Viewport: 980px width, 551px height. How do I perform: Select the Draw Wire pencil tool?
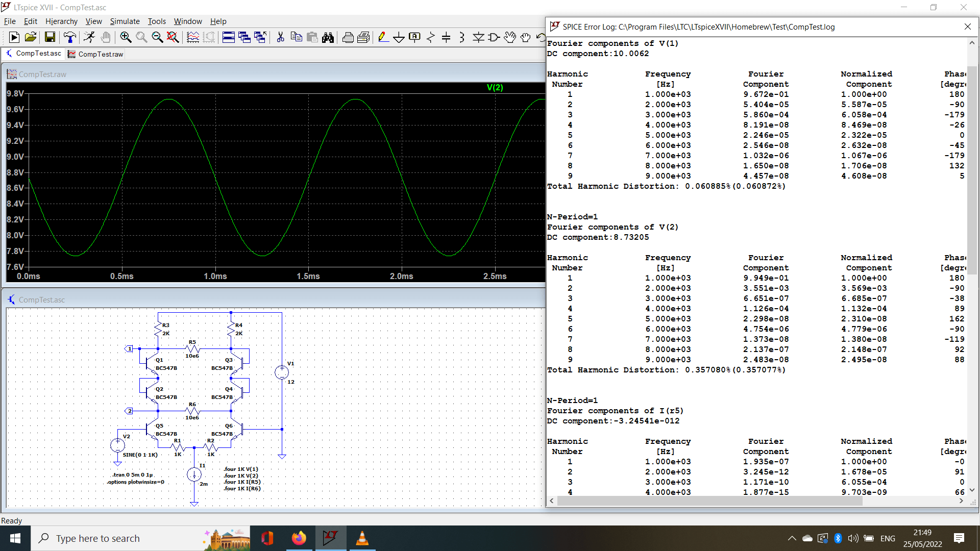(383, 37)
